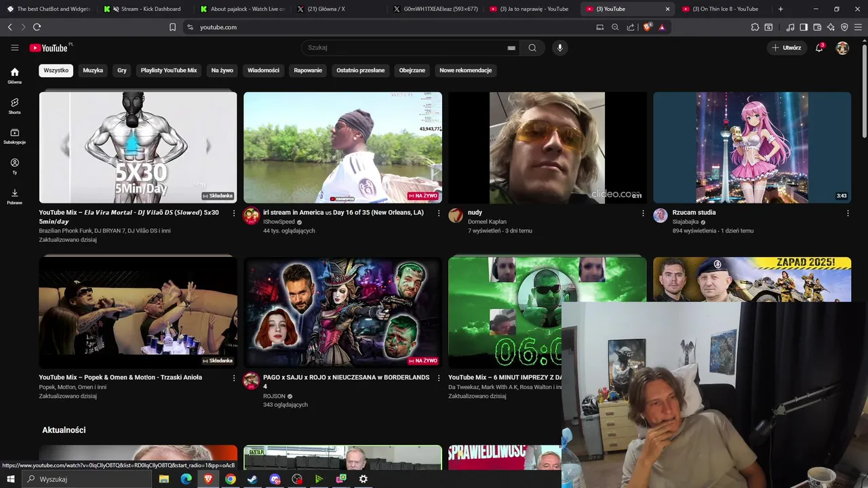Select the Rapowanie filter chip

[308, 70]
